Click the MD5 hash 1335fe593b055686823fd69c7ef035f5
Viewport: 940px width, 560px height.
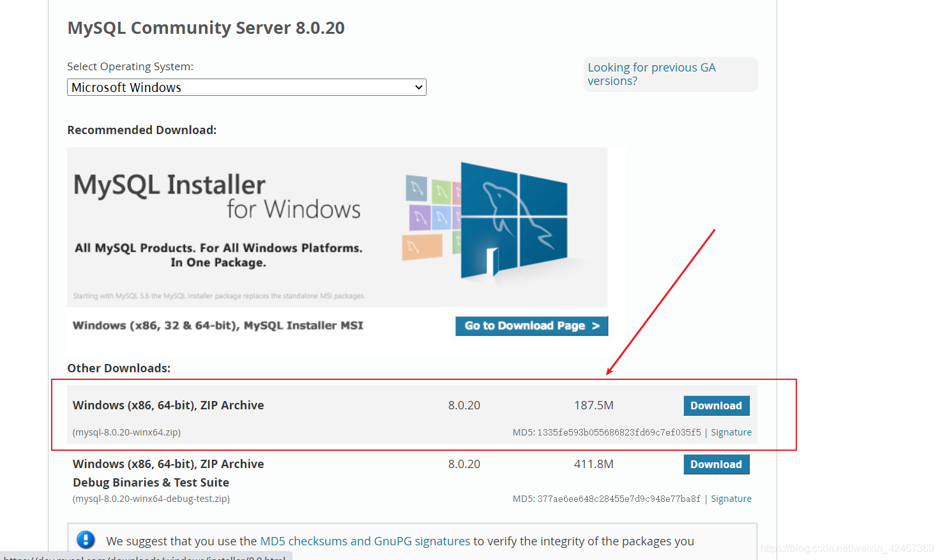coord(619,432)
